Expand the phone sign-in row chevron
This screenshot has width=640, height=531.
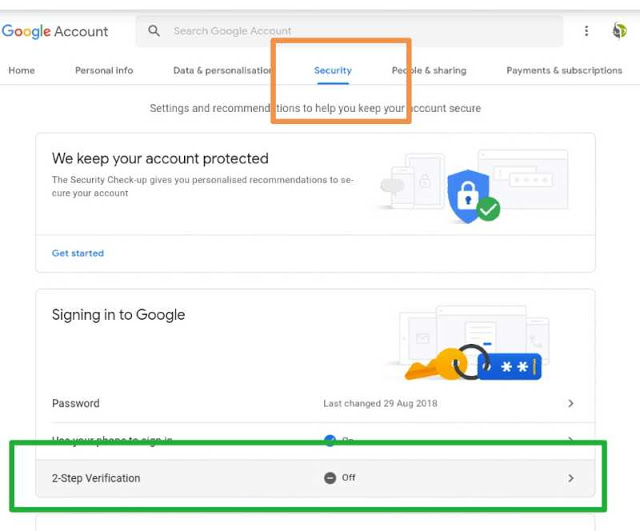(x=571, y=440)
